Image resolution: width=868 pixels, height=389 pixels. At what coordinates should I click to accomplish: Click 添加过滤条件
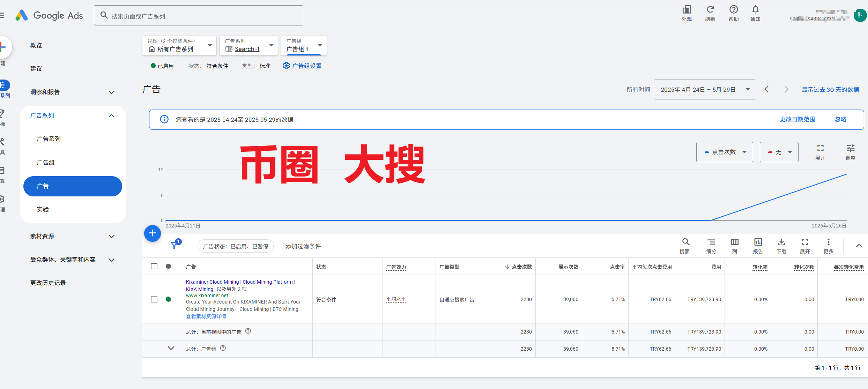pyautogui.click(x=303, y=246)
